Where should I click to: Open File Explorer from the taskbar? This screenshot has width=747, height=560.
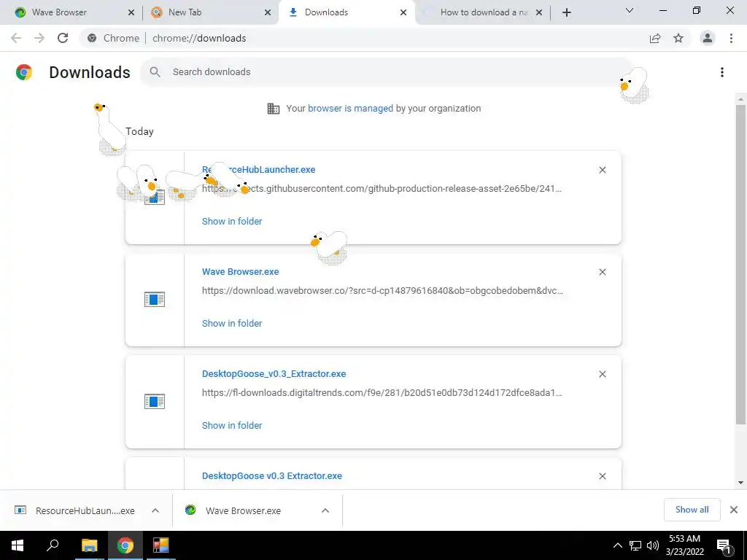click(89, 545)
